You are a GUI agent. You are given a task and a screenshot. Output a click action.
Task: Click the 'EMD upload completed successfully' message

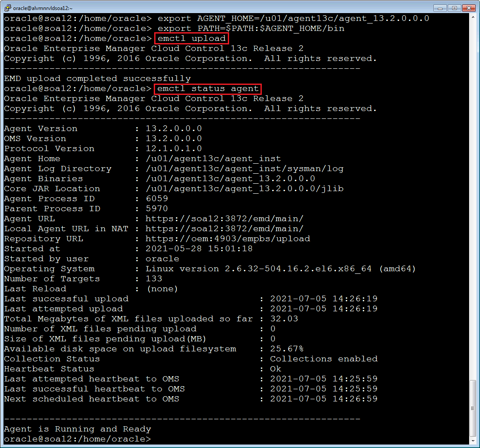coord(97,78)
